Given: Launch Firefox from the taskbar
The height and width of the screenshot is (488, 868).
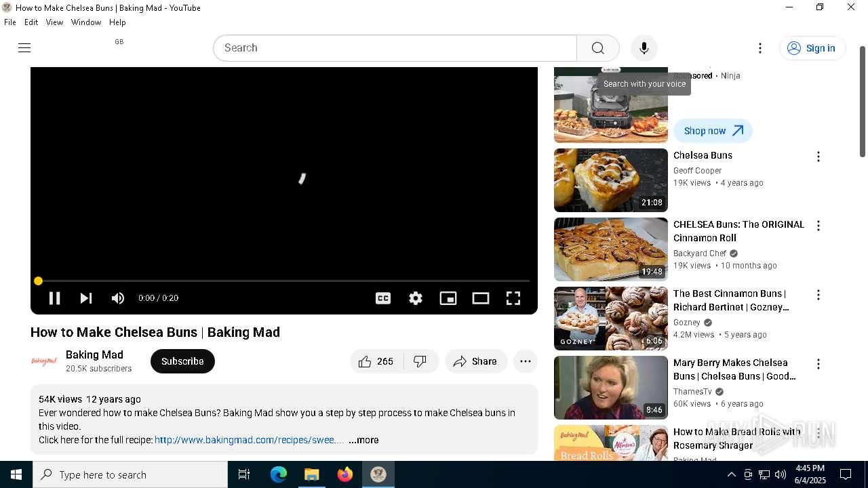Looking at the screenshot, I should click(345, 474).
